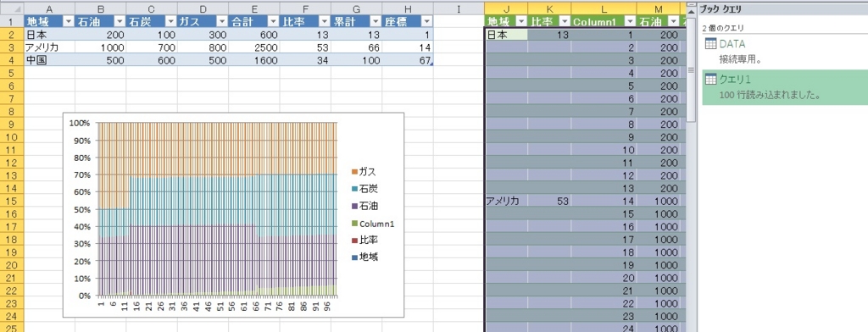Viewport: 868px width, 332px height.
Task: Select column I header
Action: [459, 8]
